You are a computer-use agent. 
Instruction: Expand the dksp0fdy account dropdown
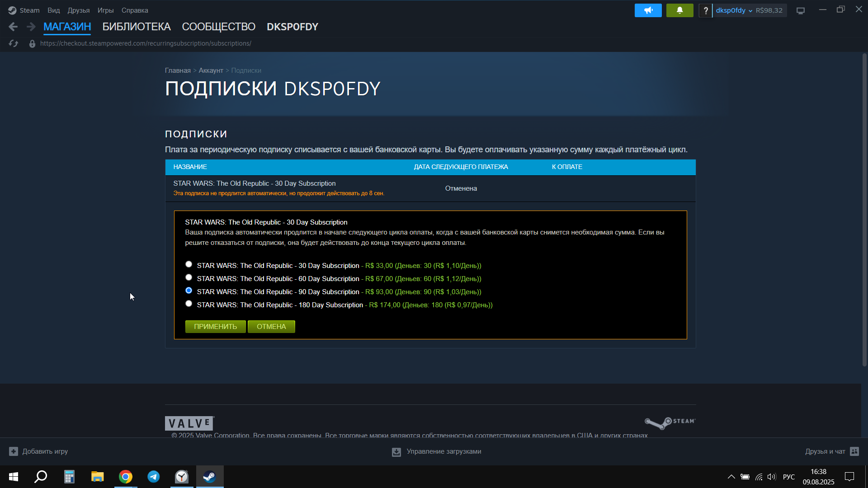click(x=733, y=10)
